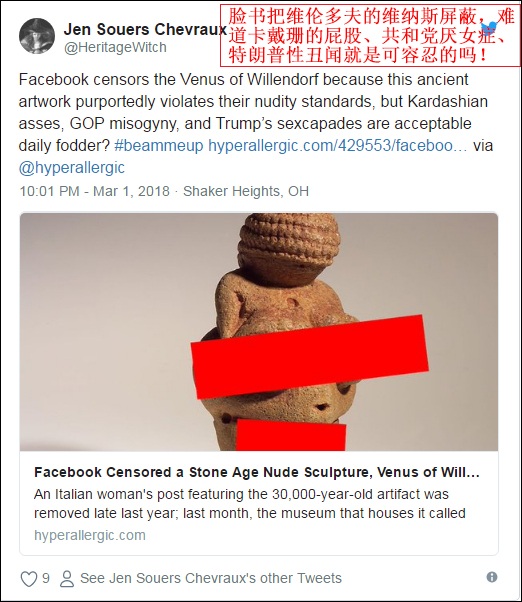The width and height of the screenshot is (522, 602).
Task: Click the card description about Italian woman's post
Action: [250, 503]
